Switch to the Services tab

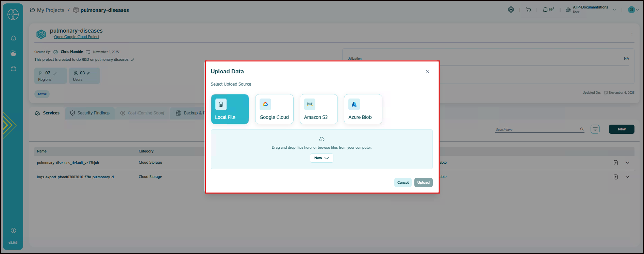47,113
